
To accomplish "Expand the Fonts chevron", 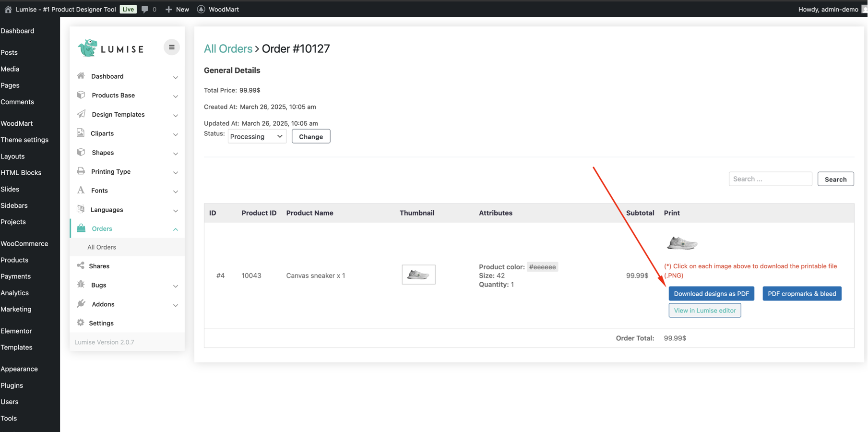I will (x=176, y=192).
